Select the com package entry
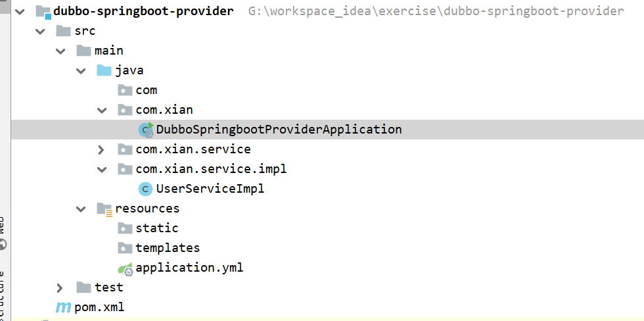This screenshot has width=644, height=321. pyautogui.click(x=146, y=90)
